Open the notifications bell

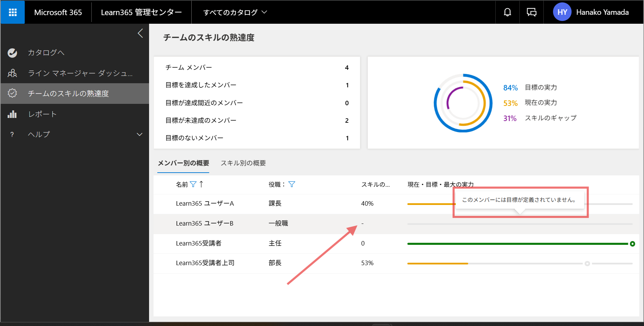click(x=507, y=12)
